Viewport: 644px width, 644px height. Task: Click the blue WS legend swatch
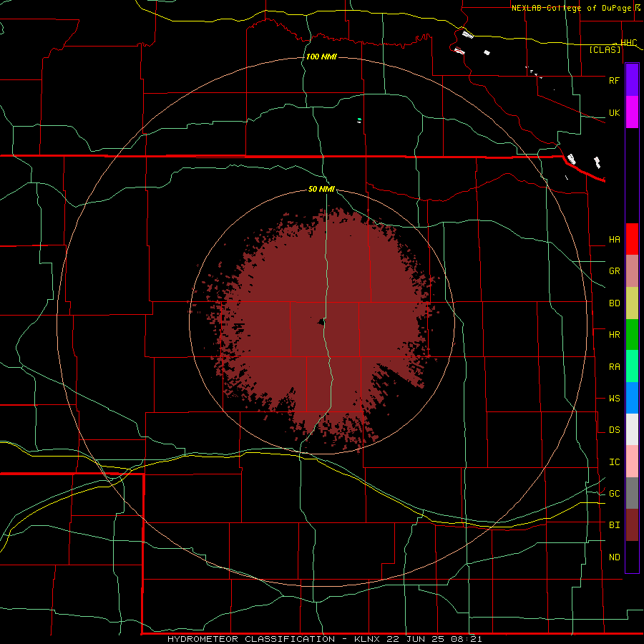(632, 398)
